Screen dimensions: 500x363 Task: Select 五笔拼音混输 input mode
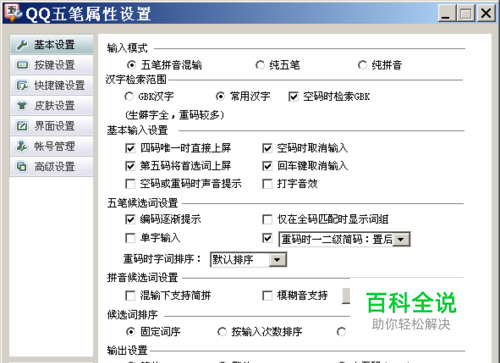tap(132, 65)
